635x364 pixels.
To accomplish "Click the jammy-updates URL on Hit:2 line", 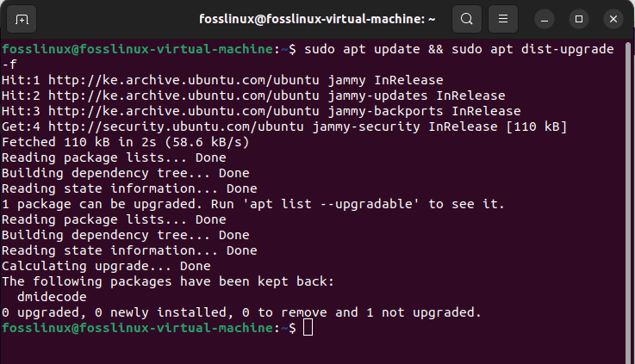I will (x=184, y=96).
